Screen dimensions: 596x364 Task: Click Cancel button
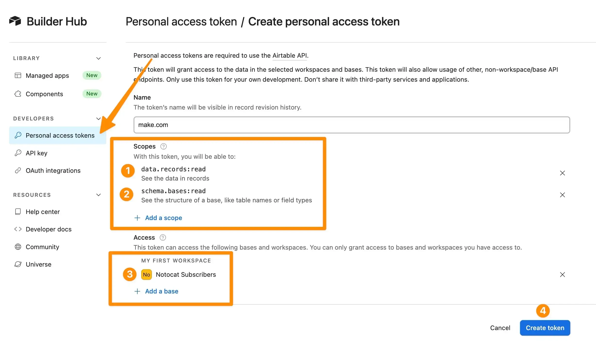pyautogui.click(x=500, y=327)
